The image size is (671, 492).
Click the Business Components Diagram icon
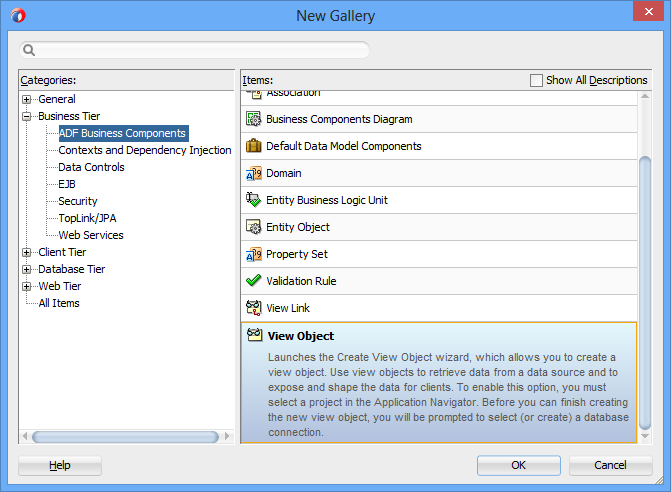pyautogui.click(x=253, y=119)
